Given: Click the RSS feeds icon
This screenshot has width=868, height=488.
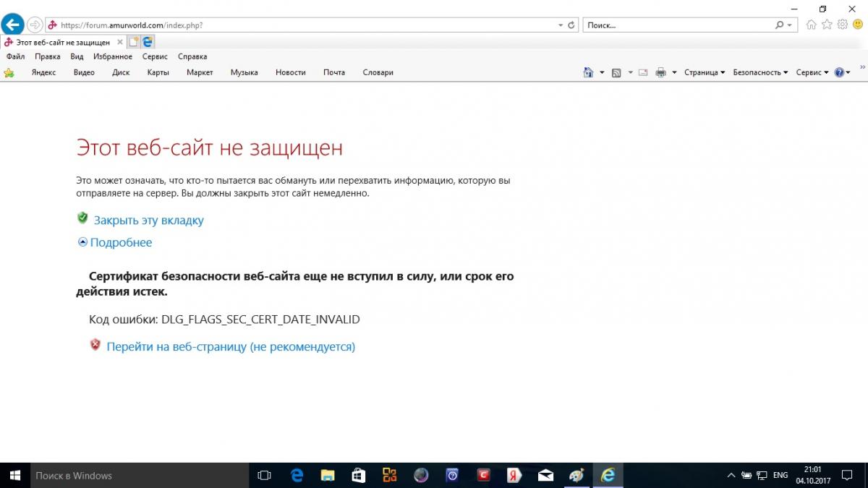Looking at the screenshot, I should [616, 72].
